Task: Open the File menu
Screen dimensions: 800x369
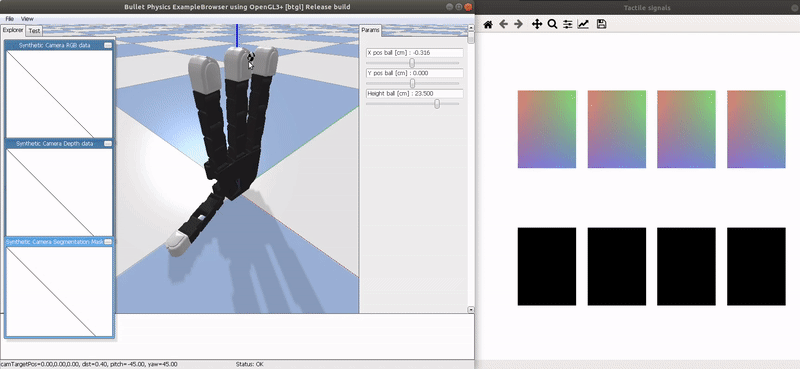Action: [9, 19]
